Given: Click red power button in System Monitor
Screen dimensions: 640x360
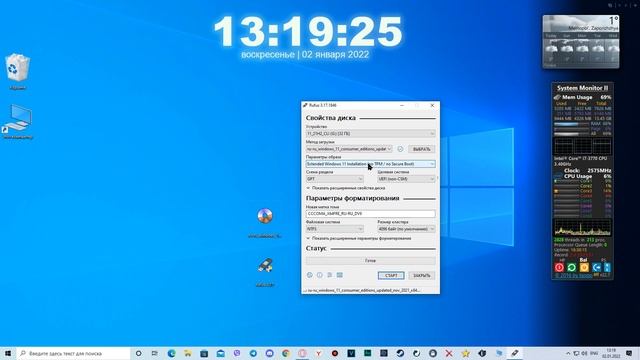Looking at the screenshot, I should click(x=559, y=267).
